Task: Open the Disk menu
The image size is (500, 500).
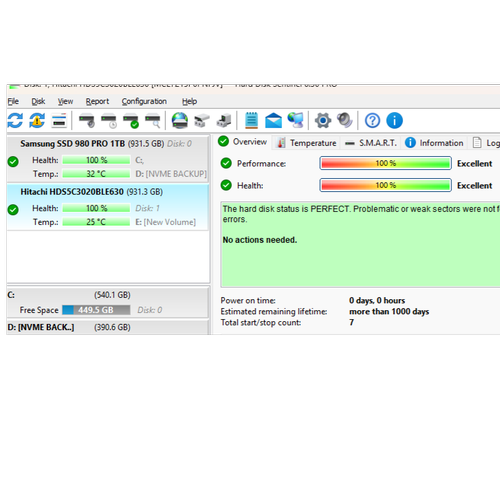Action: point(38,101)
